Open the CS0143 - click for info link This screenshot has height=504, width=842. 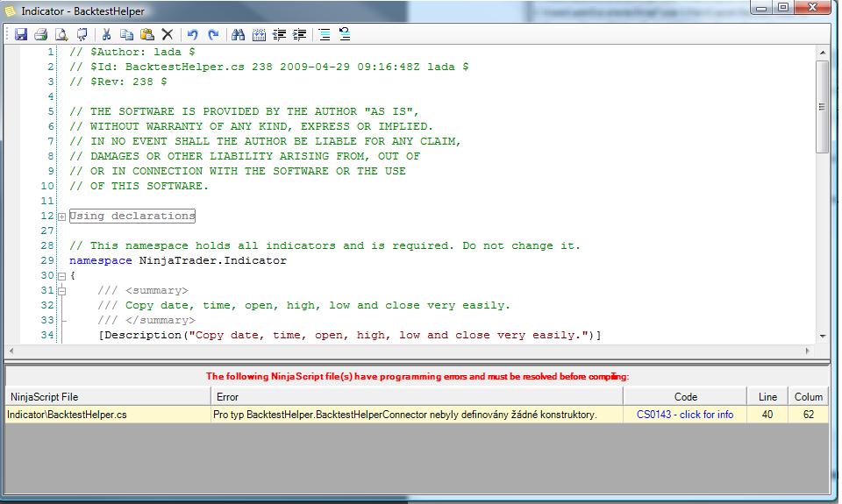(x=685, y=415)
